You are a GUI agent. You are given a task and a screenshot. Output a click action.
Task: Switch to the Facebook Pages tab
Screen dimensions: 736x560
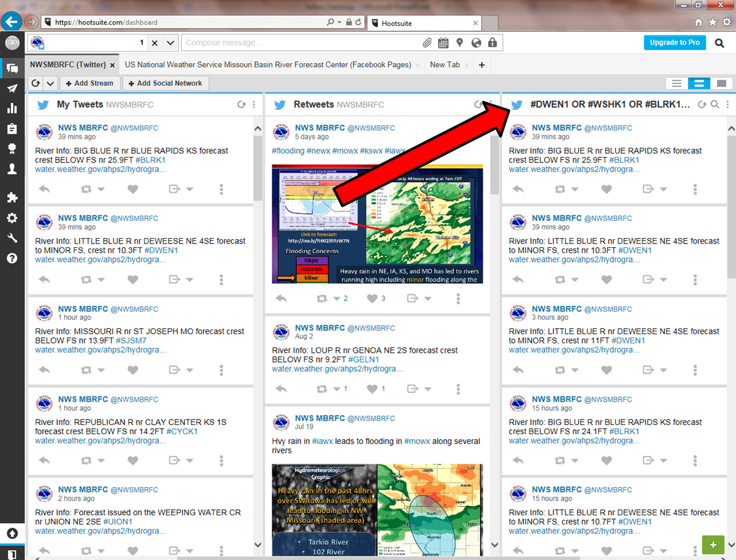(x=268, y=64)
